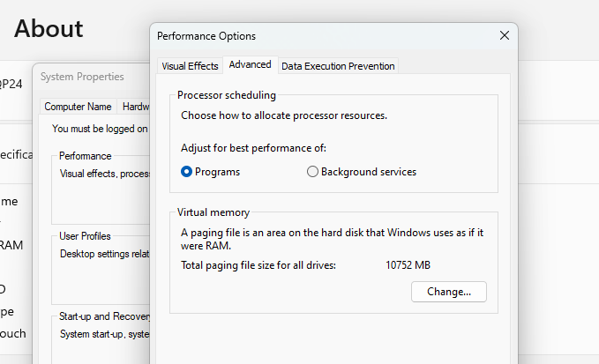Open Computer Name tab in System Properties
Image resolution: width=599 pixels, height=364 pixels.
point(78,107)
